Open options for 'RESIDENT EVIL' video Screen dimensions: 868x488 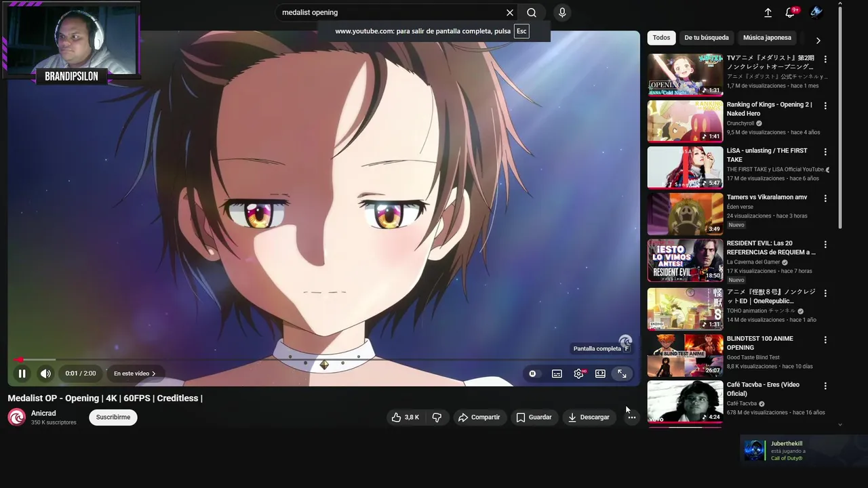point(825,245)
